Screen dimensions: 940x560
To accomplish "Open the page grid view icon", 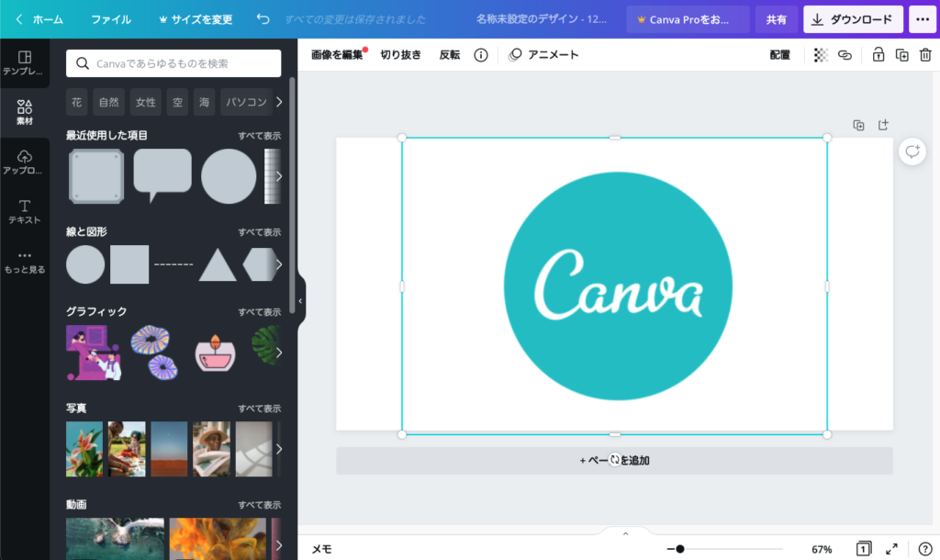I will 863,549.
